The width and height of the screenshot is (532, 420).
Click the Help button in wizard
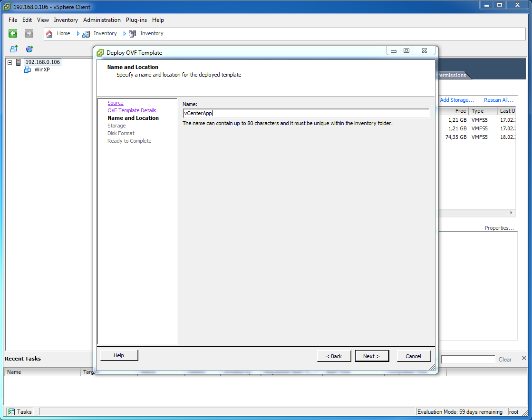pyautogui.click(x=119, y=355)
